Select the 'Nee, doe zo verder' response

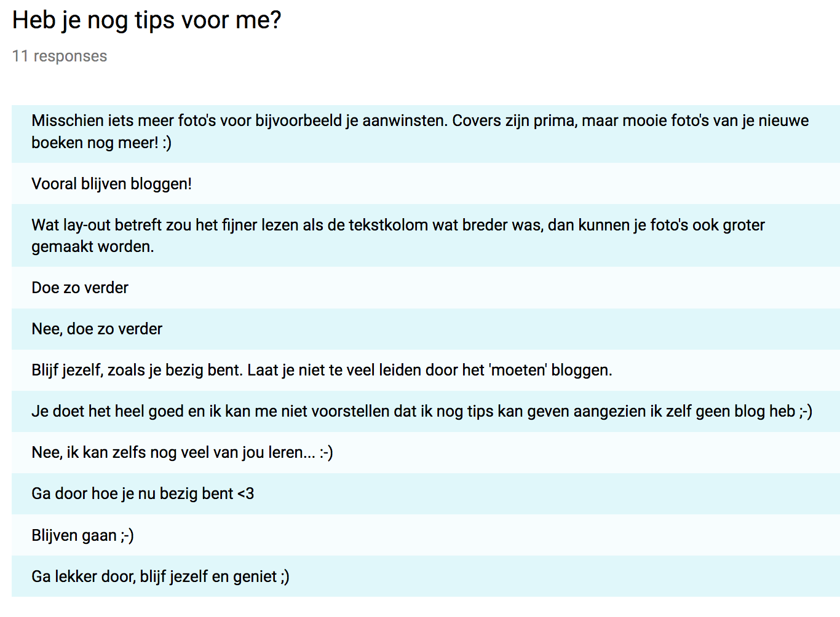point(426,329)
